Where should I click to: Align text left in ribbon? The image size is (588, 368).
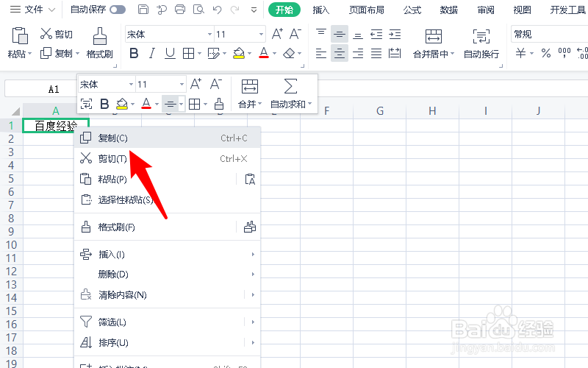(x=321, y=53)
